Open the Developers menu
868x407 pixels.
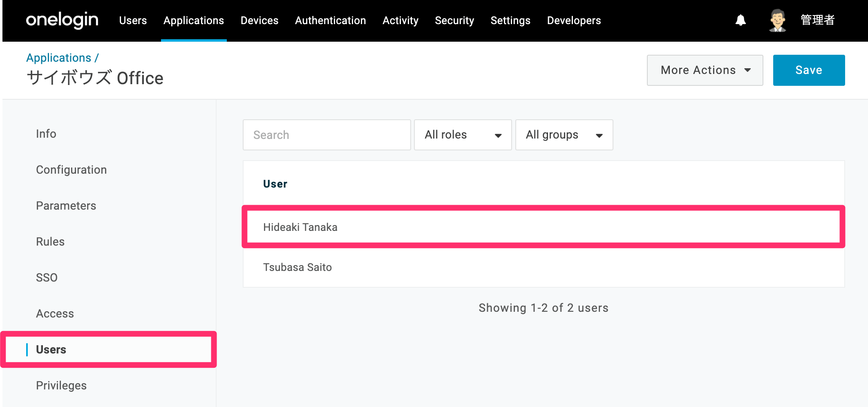pyautogui.click(x=574, y=20)
